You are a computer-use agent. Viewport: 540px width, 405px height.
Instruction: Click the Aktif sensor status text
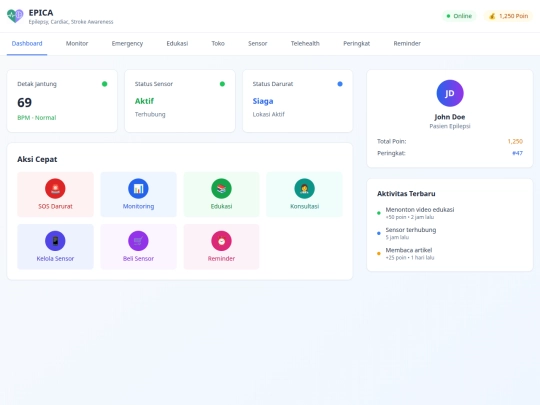144,101
